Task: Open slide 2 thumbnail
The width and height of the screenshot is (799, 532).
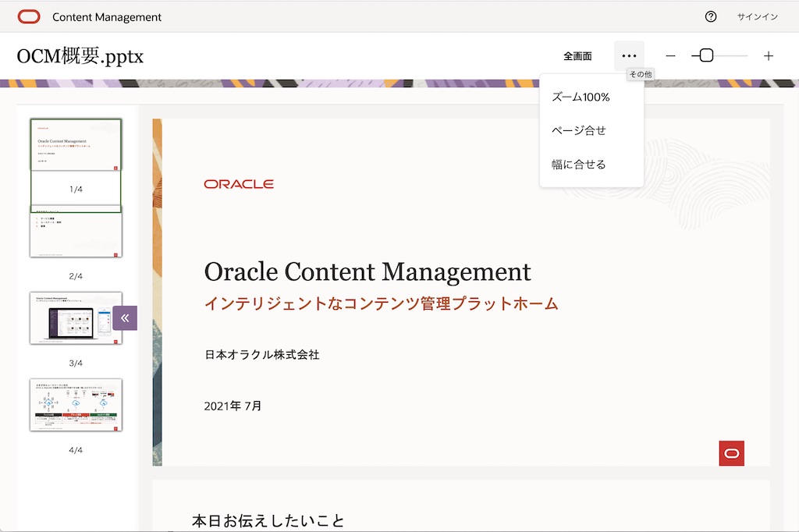Action: pos(76,232)
